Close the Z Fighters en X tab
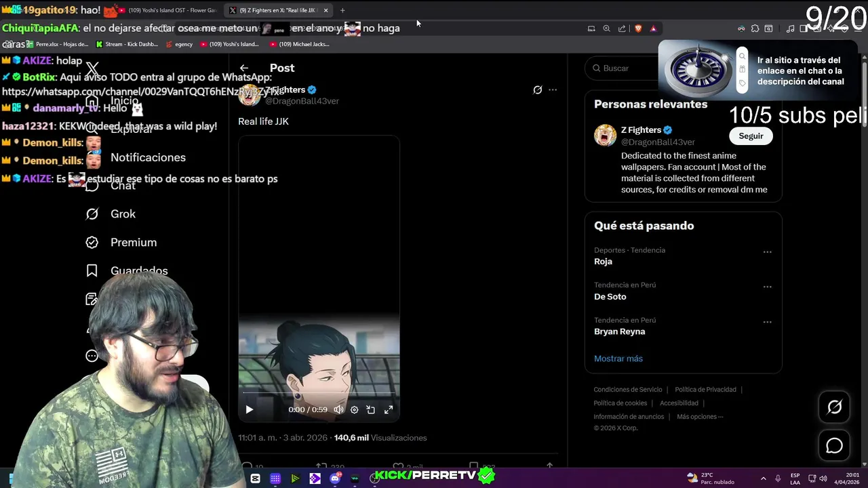 coord(326,10)
